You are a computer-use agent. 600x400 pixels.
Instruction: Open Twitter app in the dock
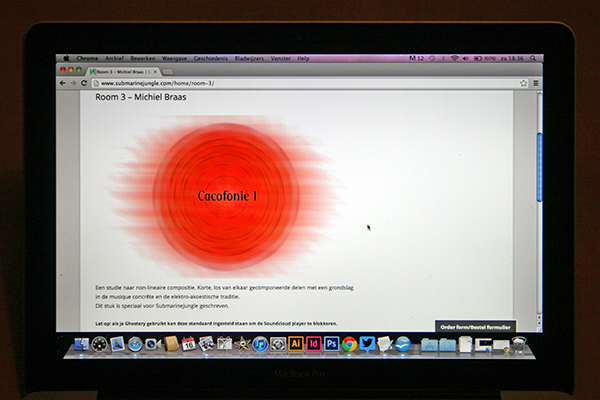coord(367,344)
